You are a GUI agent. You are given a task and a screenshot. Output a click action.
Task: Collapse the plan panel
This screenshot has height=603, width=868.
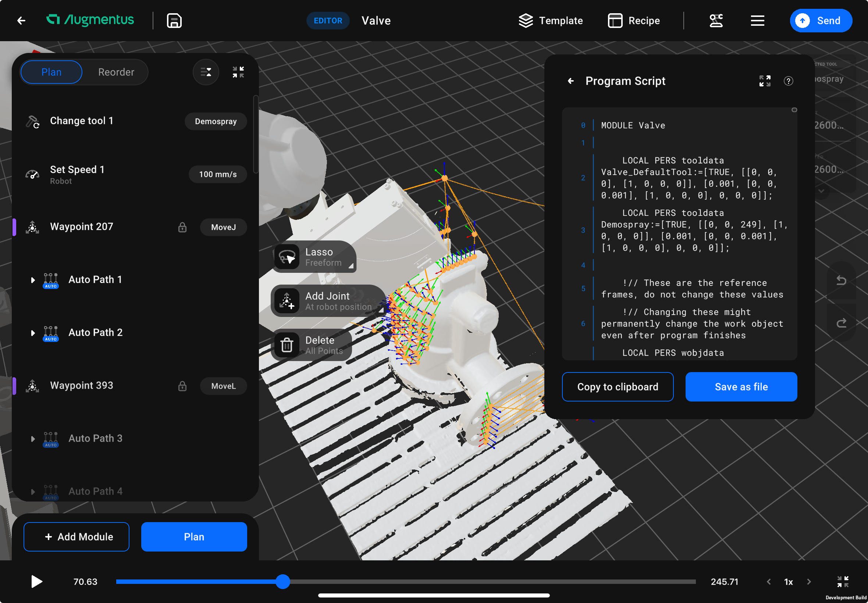[238, 72]
